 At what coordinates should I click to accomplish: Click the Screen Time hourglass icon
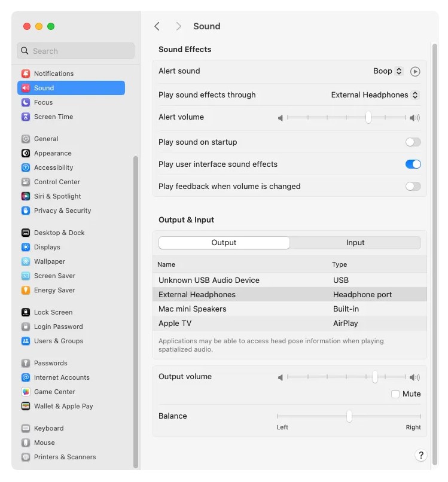point(26,117)
